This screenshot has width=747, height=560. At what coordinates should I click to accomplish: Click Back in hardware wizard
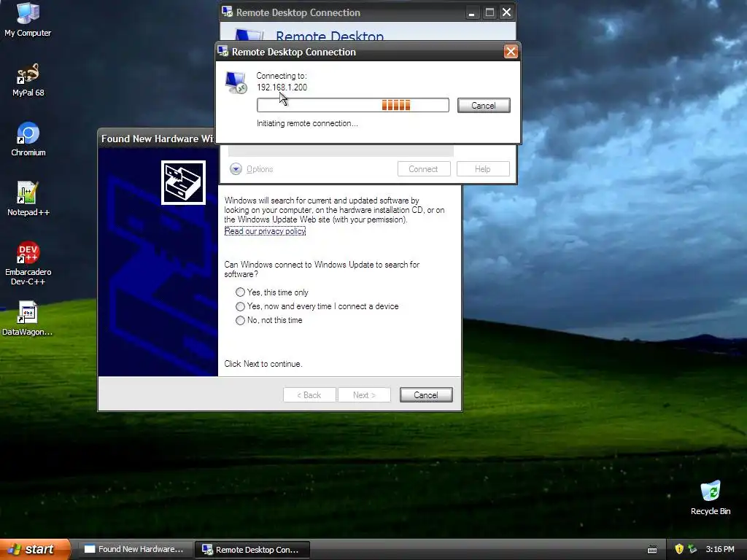(x=309, y=394)
